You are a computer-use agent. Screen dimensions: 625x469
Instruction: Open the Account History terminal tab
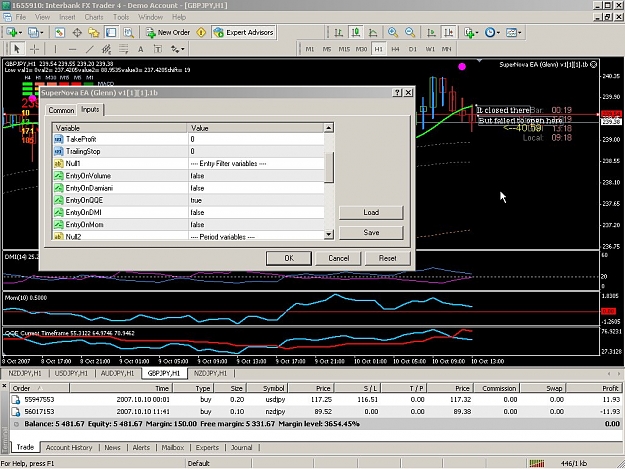pos(69,447)
